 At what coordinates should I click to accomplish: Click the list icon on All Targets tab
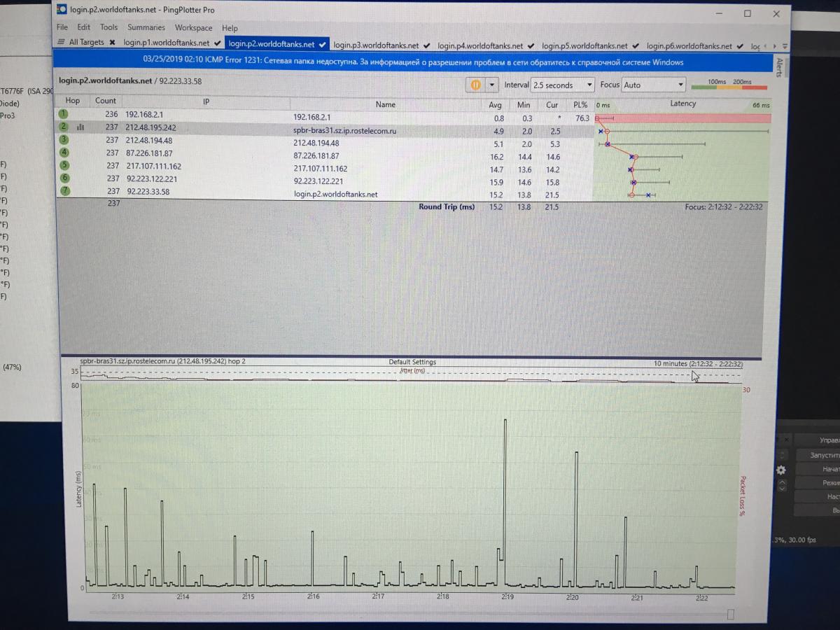[62, 43]
